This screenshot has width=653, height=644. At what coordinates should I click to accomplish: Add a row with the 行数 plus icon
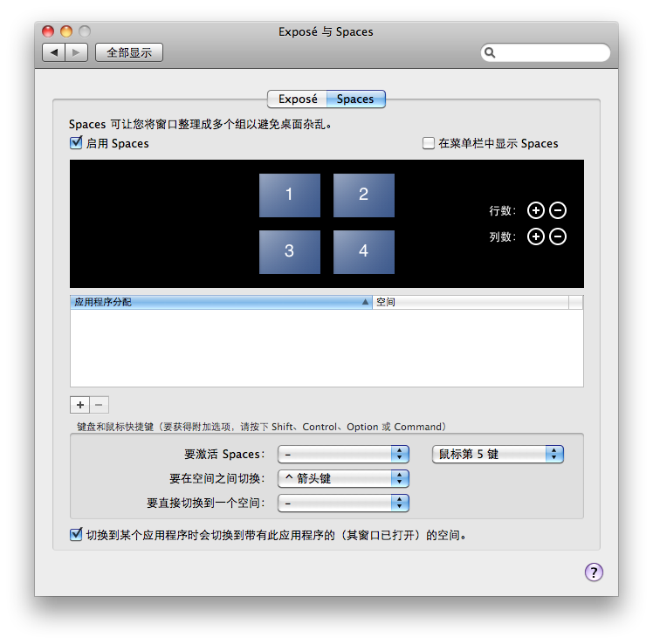coord(535,210)
